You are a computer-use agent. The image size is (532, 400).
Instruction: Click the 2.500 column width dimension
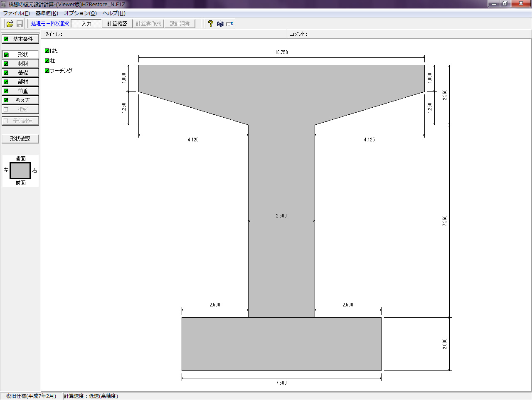pos(281,216)
